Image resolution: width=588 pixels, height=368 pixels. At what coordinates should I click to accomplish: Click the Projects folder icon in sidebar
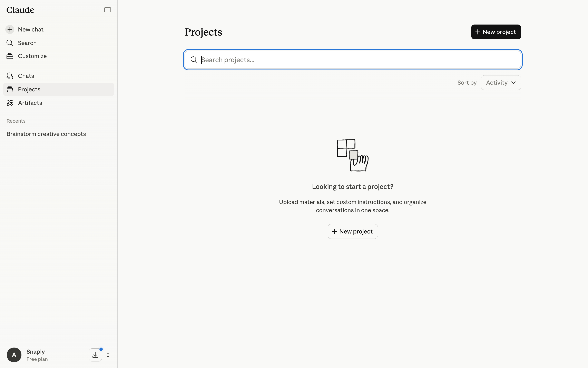pyautogui.click(x=10, y=89)
